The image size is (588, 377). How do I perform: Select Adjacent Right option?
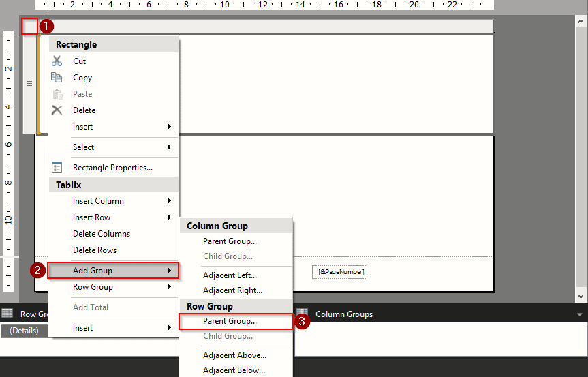coord(236,290)
